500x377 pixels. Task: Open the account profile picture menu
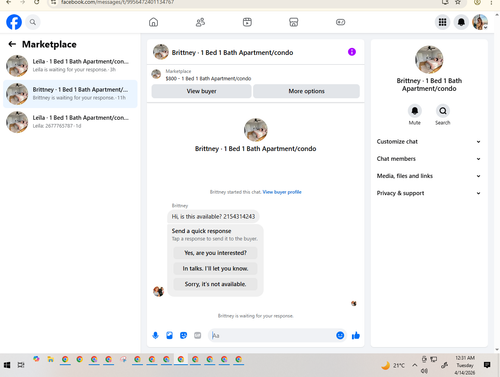coord(480,22)
